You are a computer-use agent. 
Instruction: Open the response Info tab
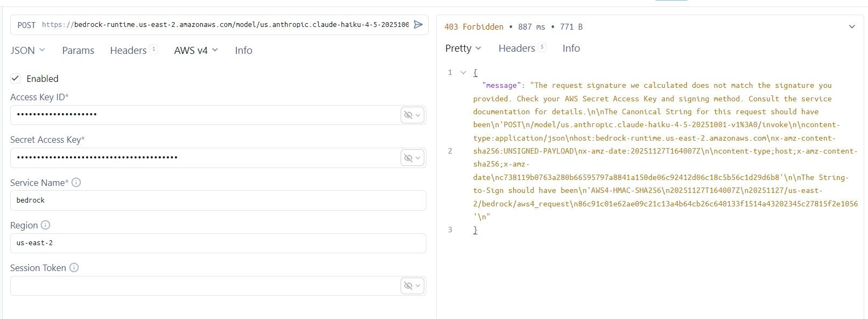[x=571, y=48]
